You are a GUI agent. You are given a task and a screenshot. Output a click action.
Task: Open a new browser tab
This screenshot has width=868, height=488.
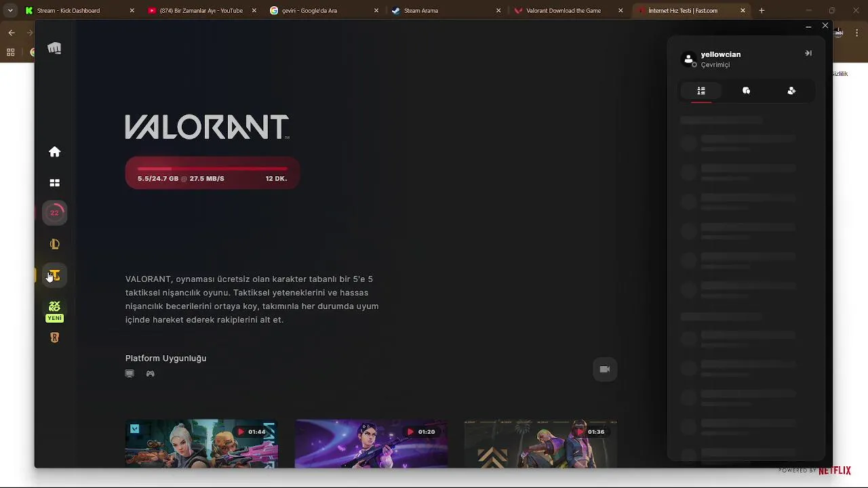pyautogui.click(x=762, y=11)
